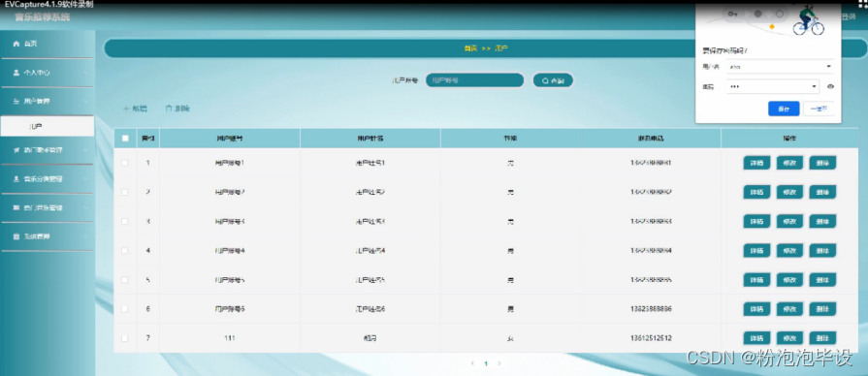Image resolution: width=868 pixels, height=376 pixels.
Task: Open 详情 for row 用户账号2
Action: [756, 192]
